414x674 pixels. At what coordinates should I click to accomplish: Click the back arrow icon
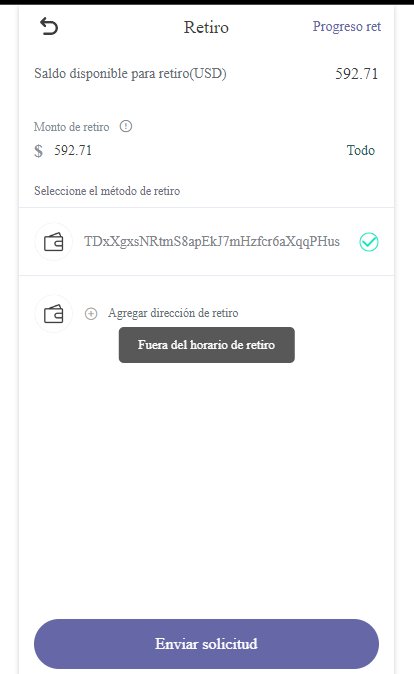point(49,27)
